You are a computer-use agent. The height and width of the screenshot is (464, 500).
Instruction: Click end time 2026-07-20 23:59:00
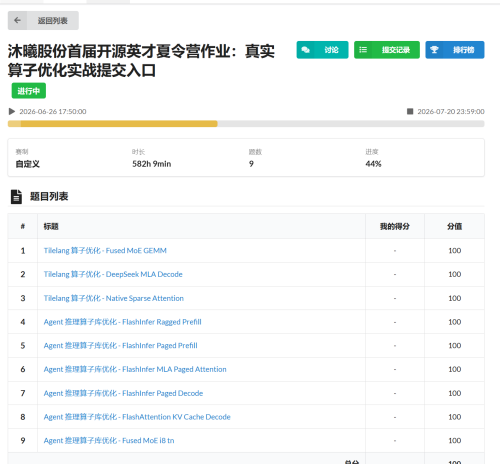[451, 111]
